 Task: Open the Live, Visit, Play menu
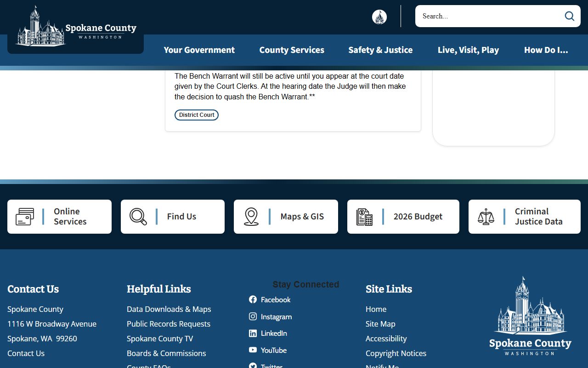coord(468,50)
